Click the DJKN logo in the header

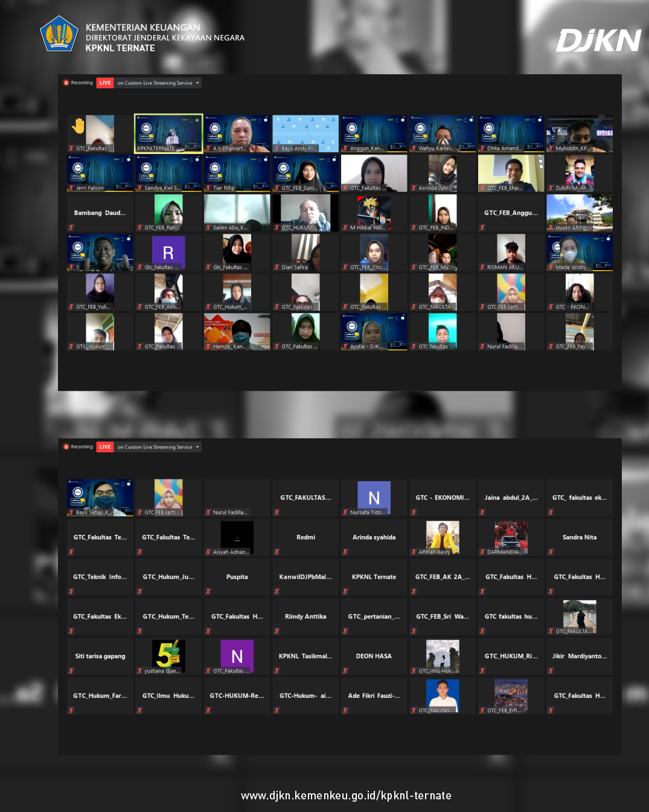(x=598, y=41)
